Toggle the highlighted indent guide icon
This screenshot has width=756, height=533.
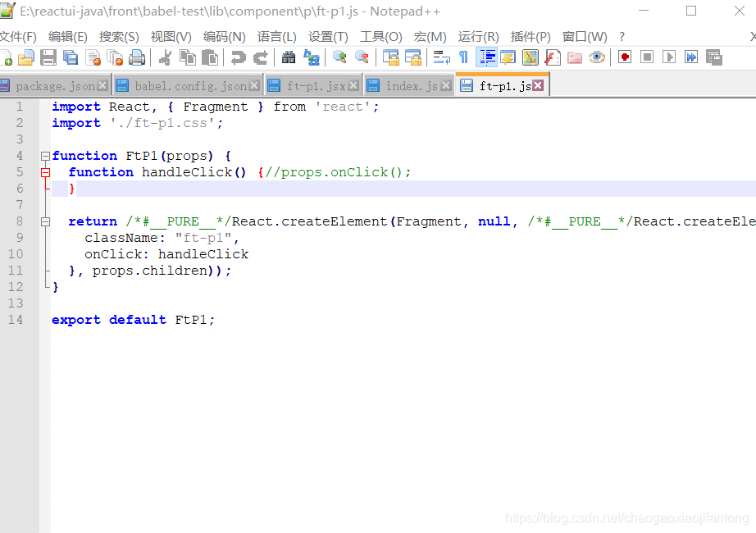[x=486, y=57]
